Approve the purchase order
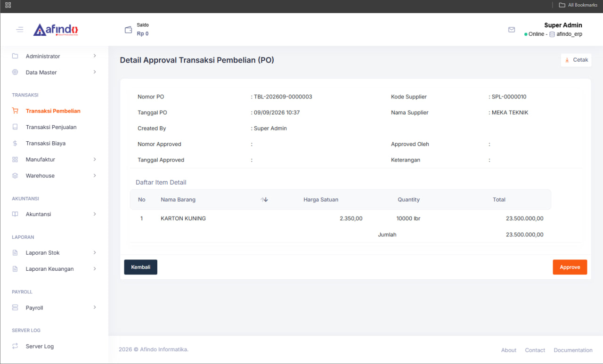 tap(570, 267)
